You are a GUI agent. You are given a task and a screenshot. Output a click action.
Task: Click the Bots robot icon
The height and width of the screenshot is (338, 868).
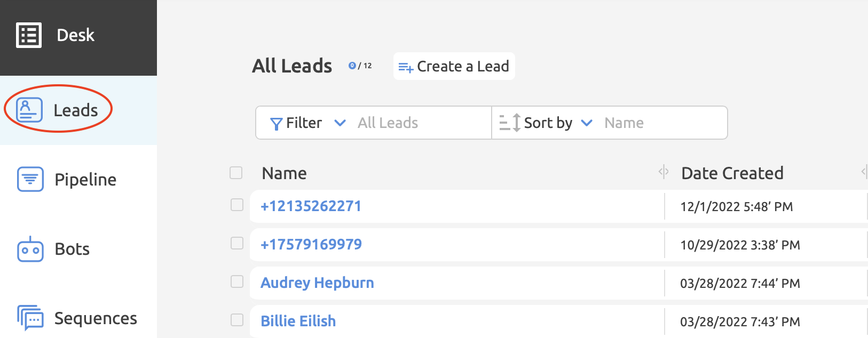tap(30, 250)
